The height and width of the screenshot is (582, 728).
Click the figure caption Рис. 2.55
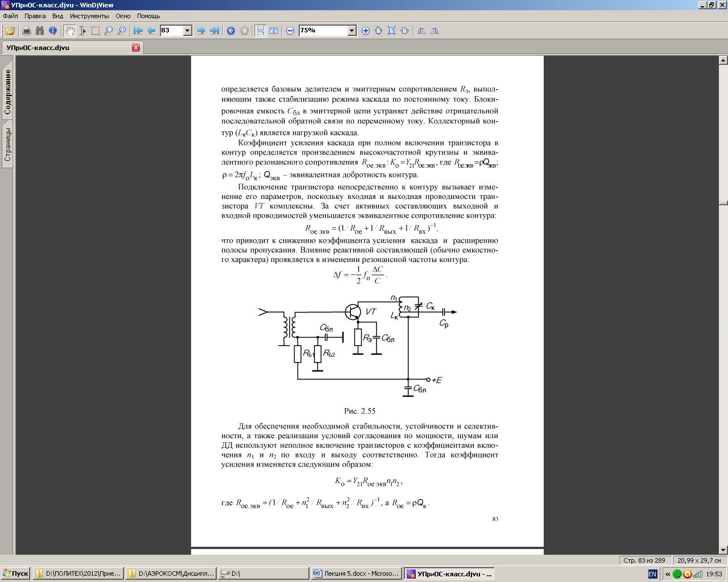click(359, 411)
